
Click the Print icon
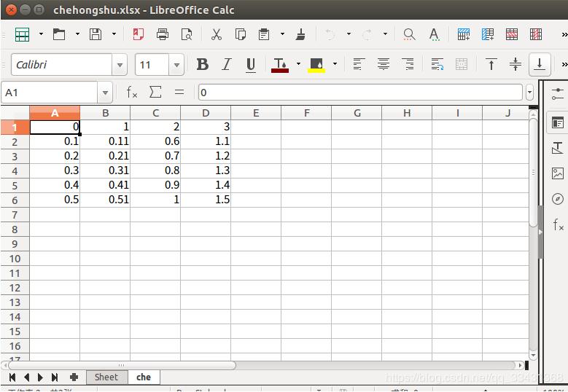[x=163, y=34]
